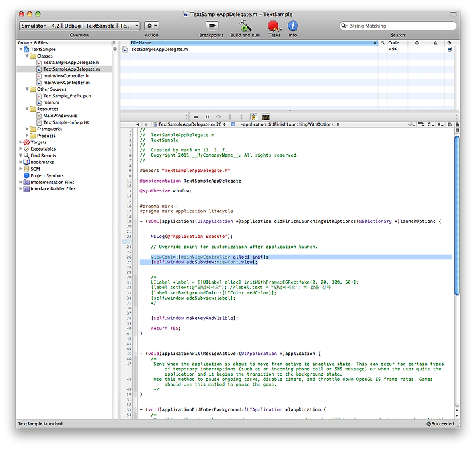476x449 pixels.
Task: Click the target membership column header icon
Action: click(450, 43)
